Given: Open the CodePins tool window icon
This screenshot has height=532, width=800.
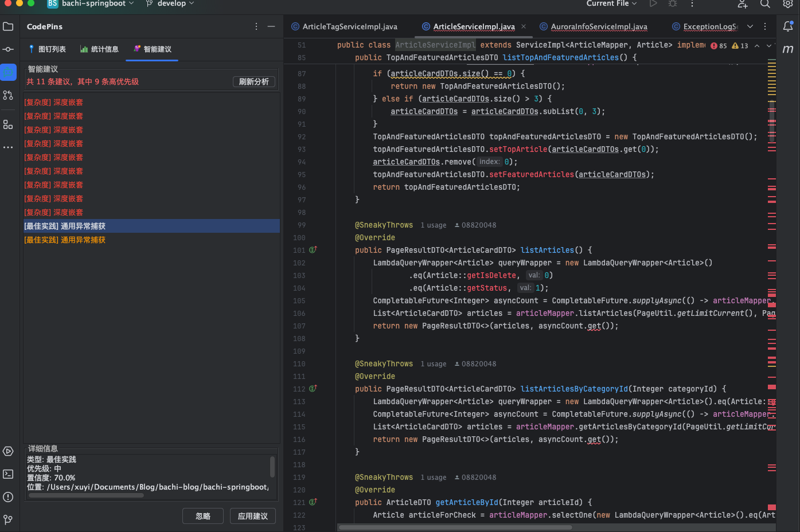Looking at the screenshot, I should [8, 72].
